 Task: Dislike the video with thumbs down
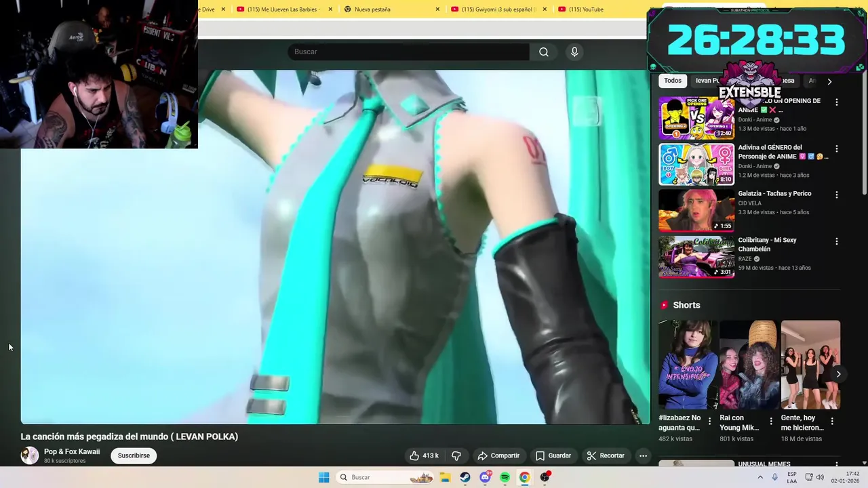tap(456, 455)
